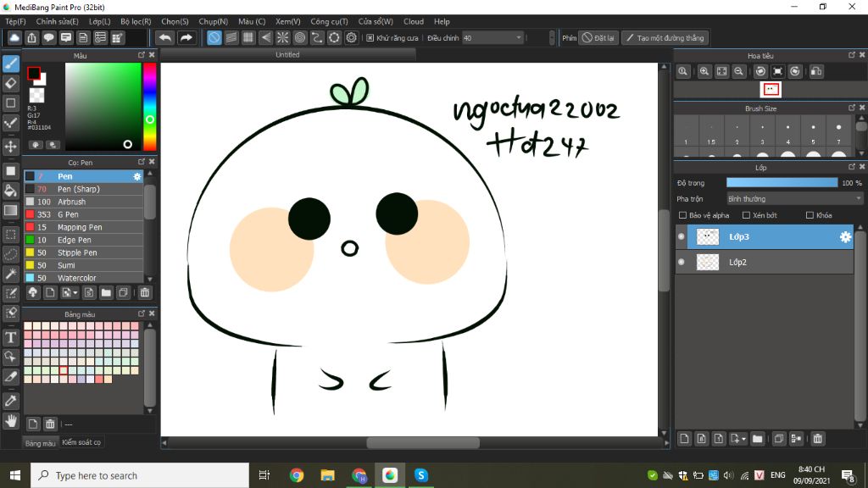Screen dimensions: 868x488
Task: Select the rectangular Select tool
Action: (x=11, y=235)
